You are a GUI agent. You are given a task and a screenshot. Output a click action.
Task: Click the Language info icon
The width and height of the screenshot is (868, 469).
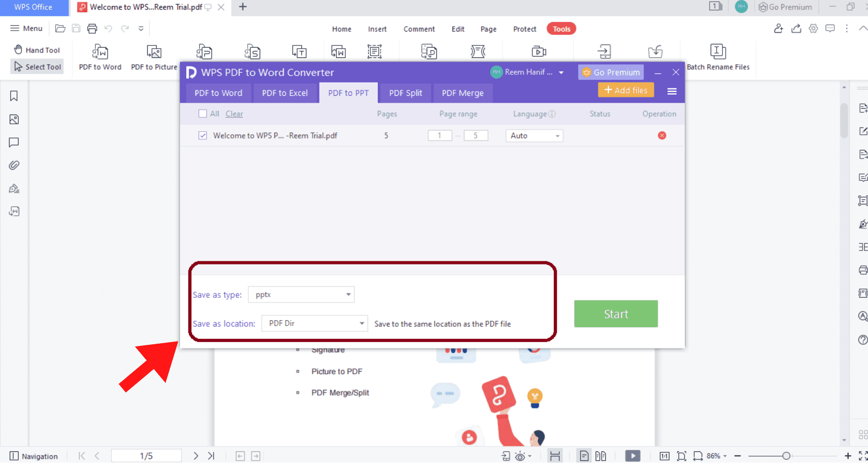pos(552,114)
